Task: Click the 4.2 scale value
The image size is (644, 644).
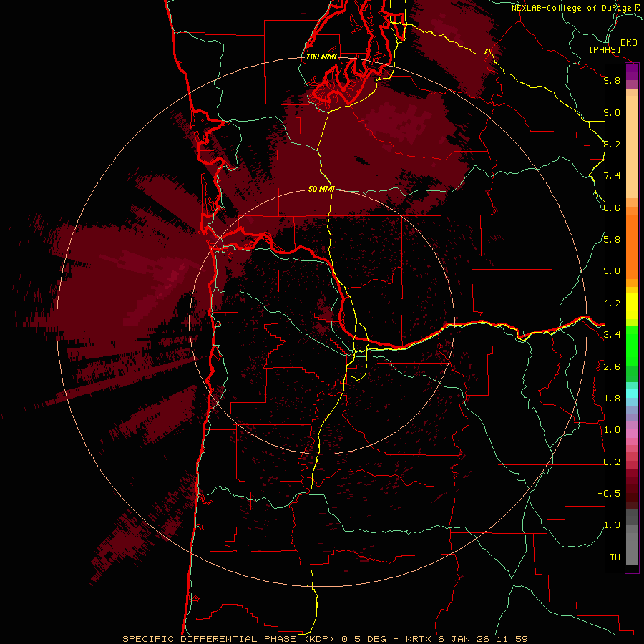Action: click(x=612, y=303)
